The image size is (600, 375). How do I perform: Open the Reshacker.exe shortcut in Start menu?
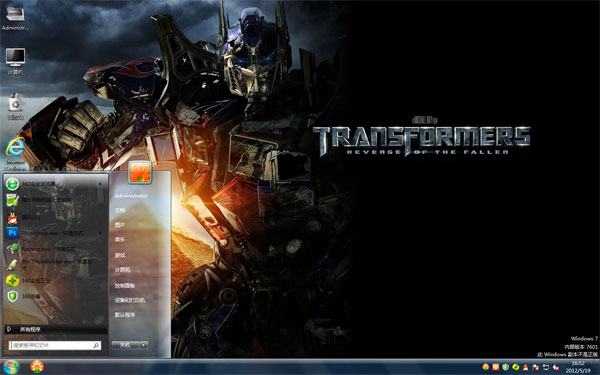54,249
